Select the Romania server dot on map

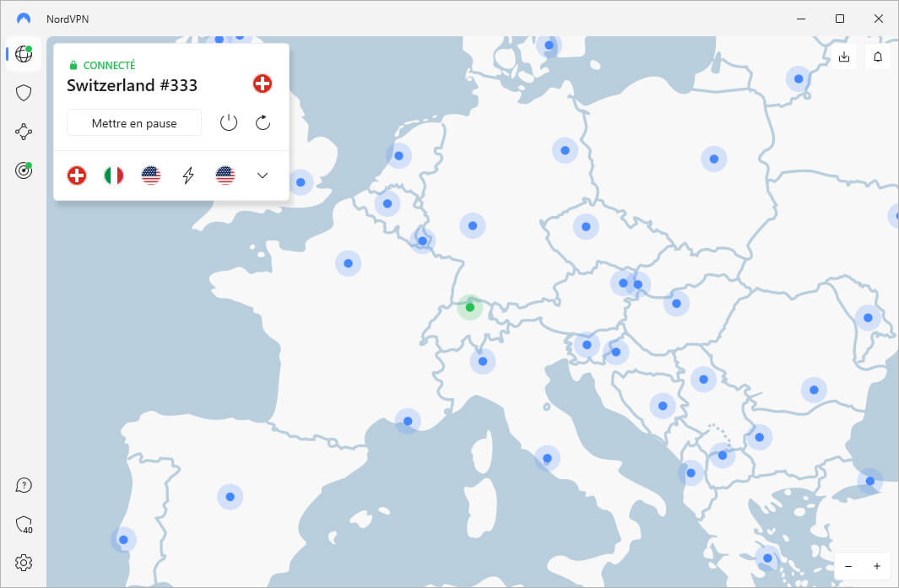pos(814,391)
